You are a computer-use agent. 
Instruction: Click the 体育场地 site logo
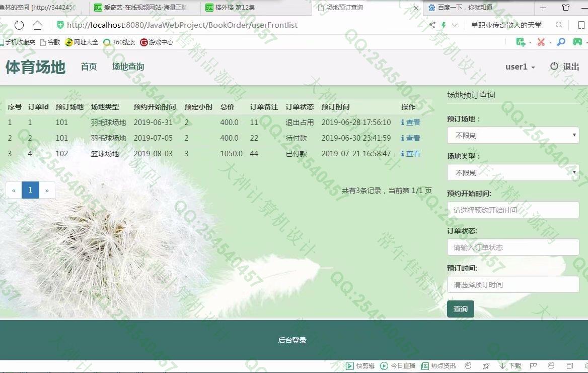click(36, 67)
